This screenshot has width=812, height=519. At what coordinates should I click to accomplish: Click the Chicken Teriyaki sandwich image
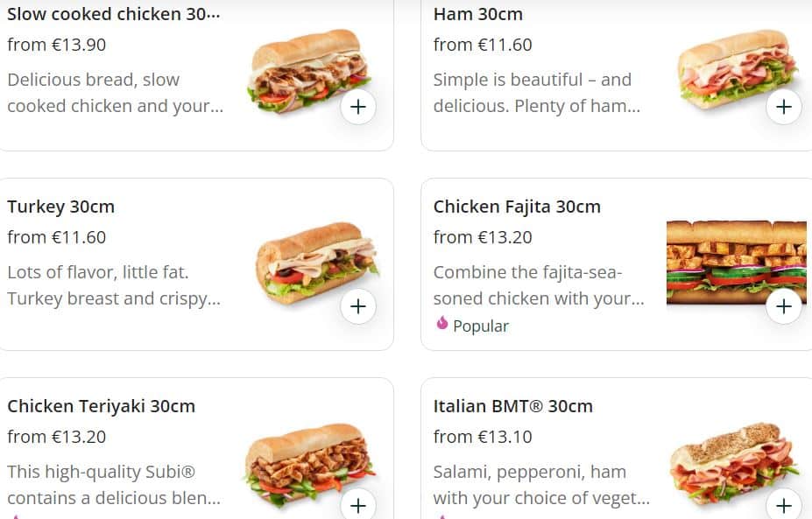coord(307,464)
